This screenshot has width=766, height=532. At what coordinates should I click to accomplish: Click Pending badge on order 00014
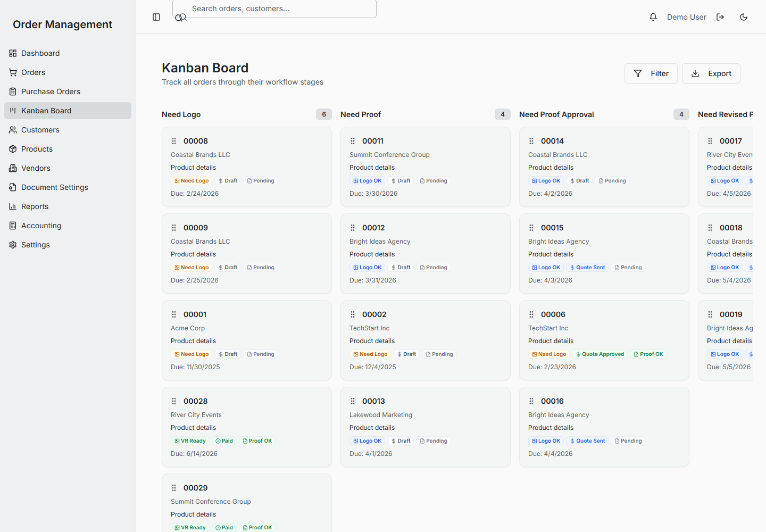click(x=612, y=181)
